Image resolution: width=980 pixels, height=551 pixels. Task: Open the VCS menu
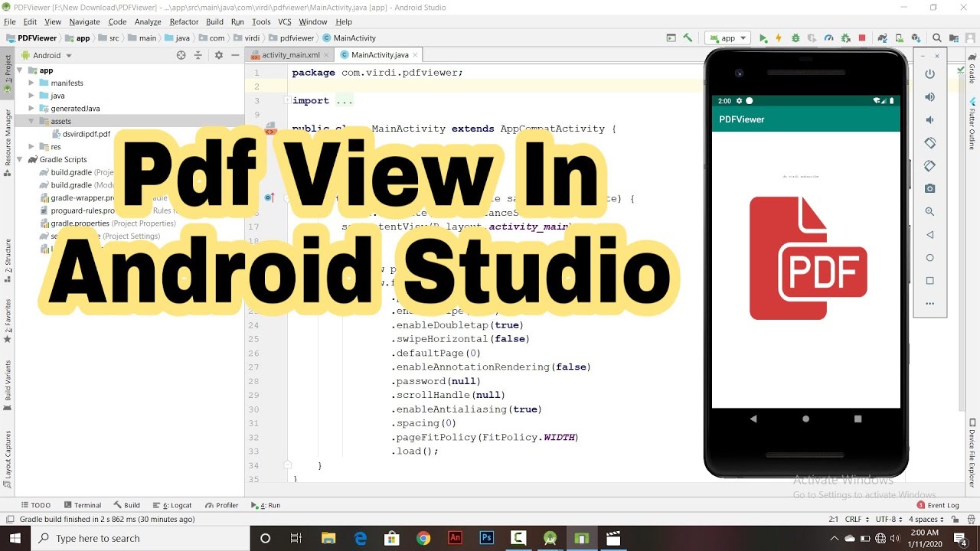pyautogui.click(x=285, y=22)
